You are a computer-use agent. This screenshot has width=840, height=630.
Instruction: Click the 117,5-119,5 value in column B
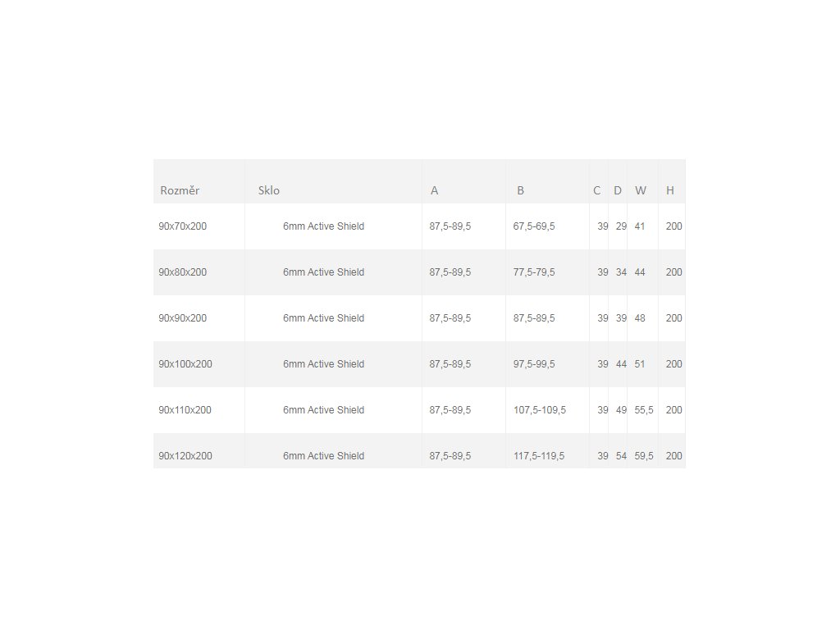coord(539,456)
